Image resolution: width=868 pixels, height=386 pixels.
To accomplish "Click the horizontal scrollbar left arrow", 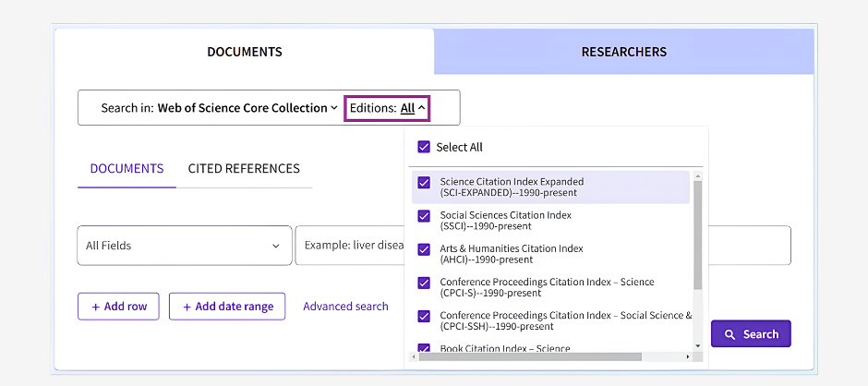I will (x=414, y=357).
